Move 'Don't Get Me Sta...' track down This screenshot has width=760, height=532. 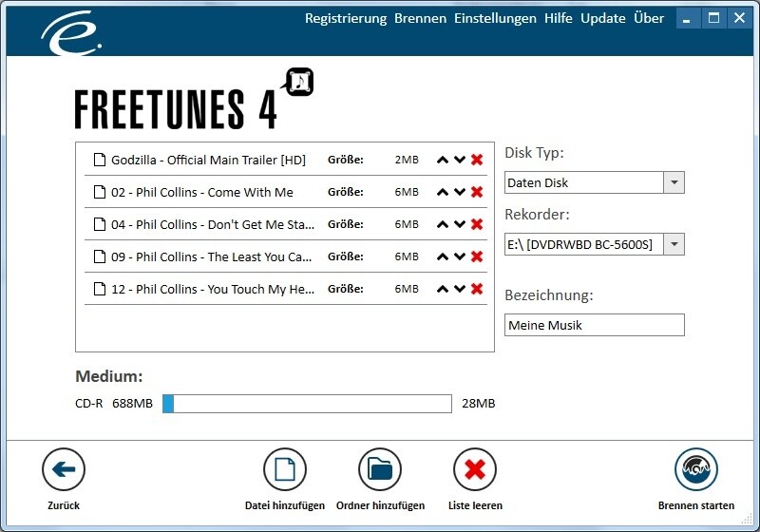click(460, 224)
